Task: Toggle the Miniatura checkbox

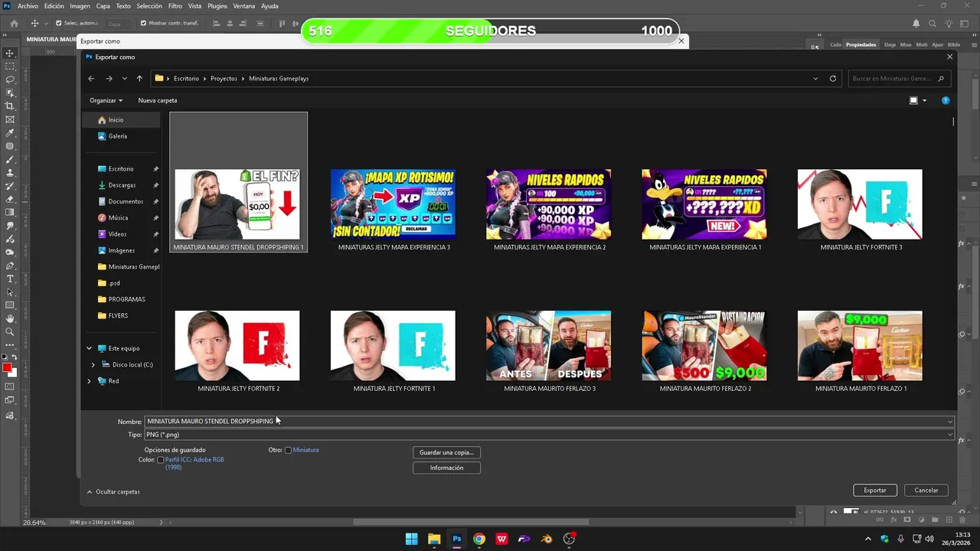Action: pos(288,450)
